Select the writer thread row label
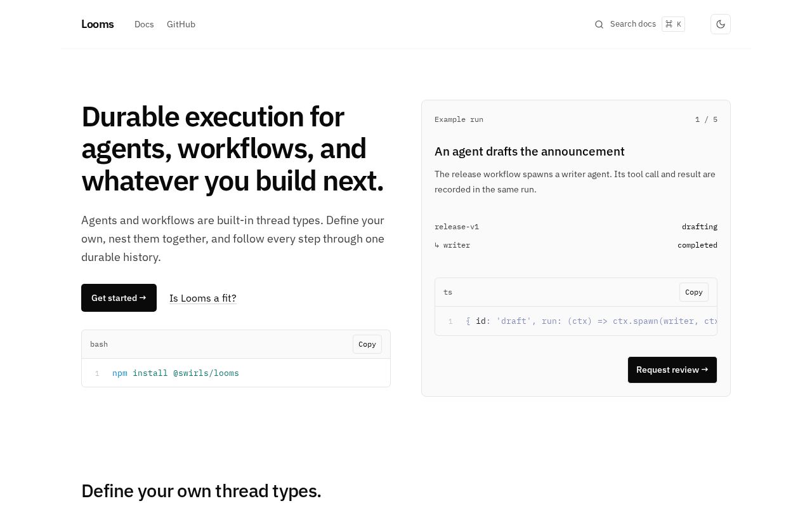 (452, 245)
